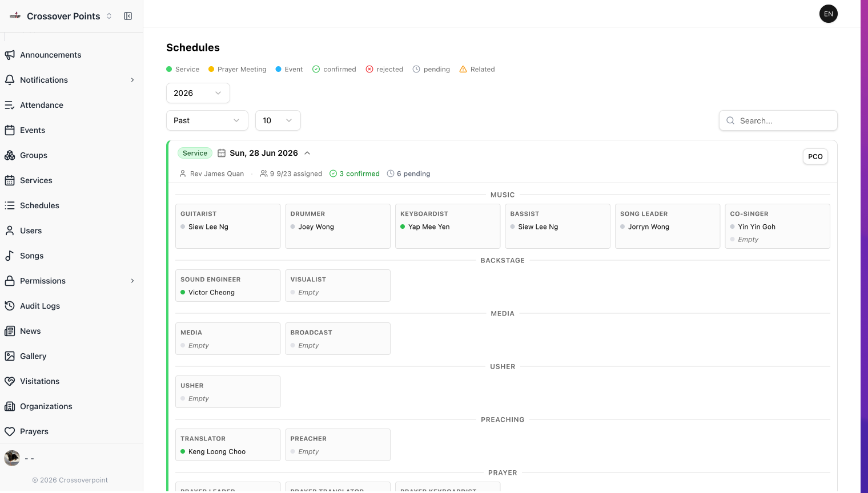
Task: Collapse the sidebar with panel toggle icon
Action: coord(128,16)
